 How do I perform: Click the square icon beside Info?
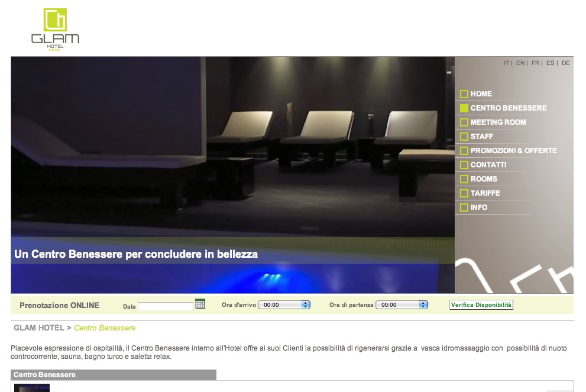pyautogui.click(x=464, y=208)
